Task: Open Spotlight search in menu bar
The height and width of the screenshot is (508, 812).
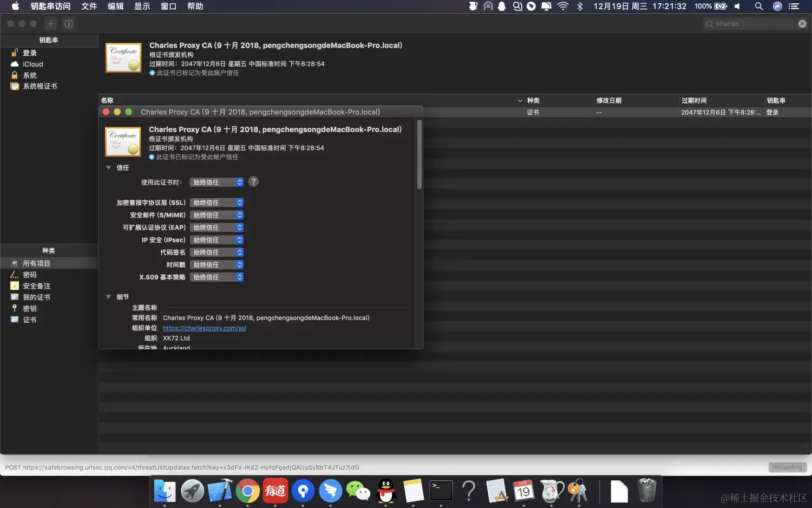Action: (758, 6)
